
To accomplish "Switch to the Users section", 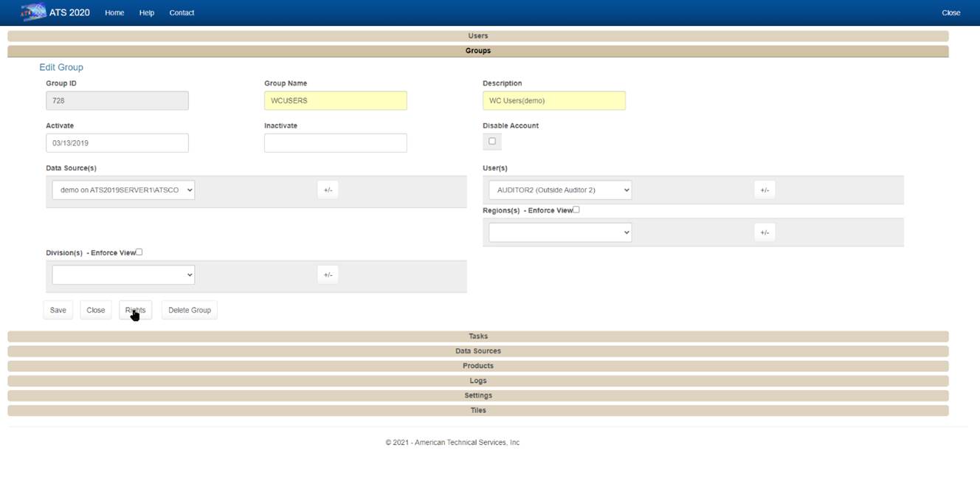I will coord(477,35).
